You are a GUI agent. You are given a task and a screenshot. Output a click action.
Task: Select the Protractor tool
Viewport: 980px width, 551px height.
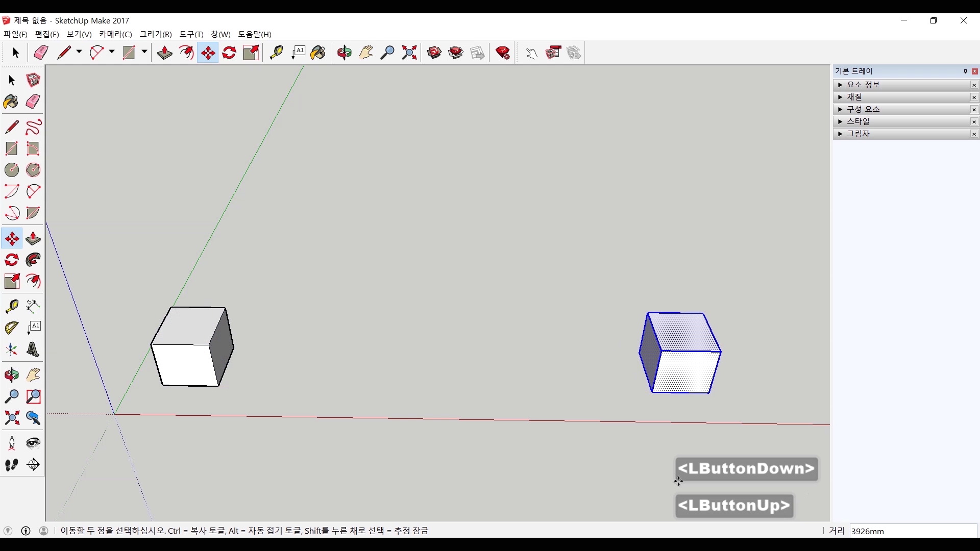click(11, 328)
